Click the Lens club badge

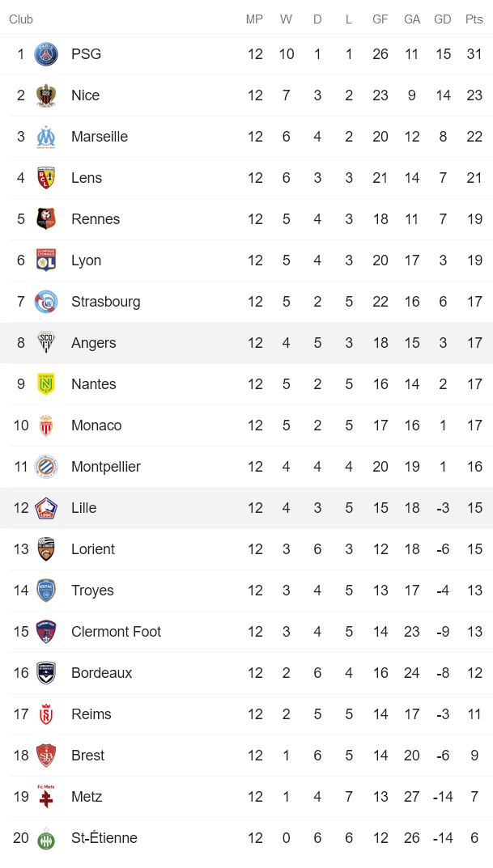46,178
